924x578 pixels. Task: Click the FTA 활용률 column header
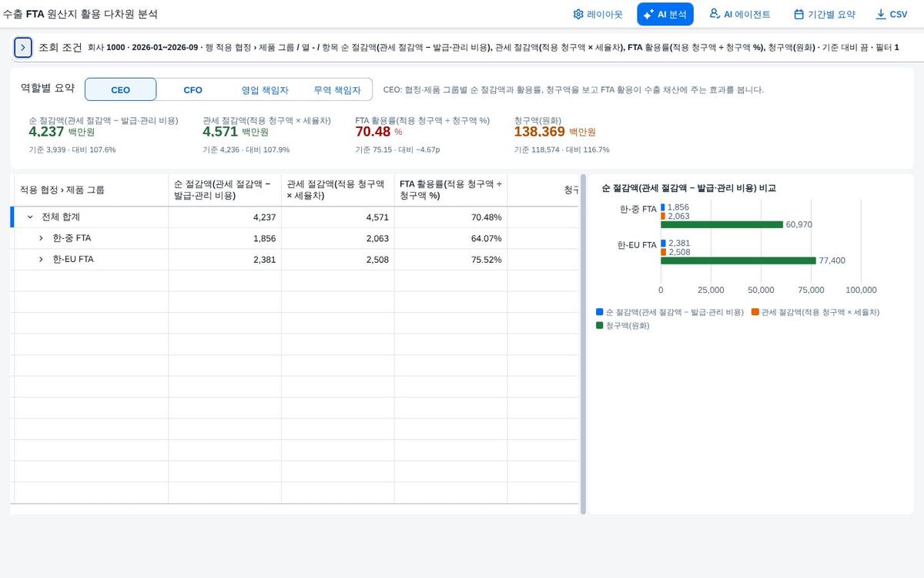click(451, 190)
